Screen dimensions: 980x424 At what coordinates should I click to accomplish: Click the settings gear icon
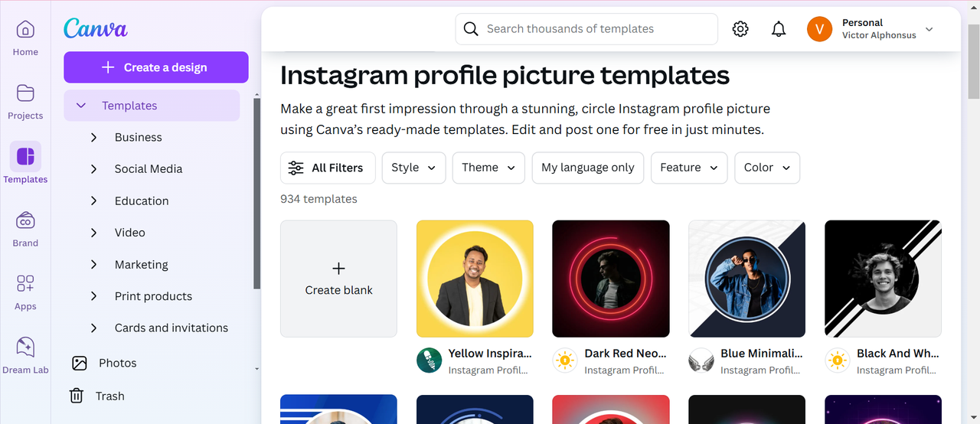tap(740, 29)
